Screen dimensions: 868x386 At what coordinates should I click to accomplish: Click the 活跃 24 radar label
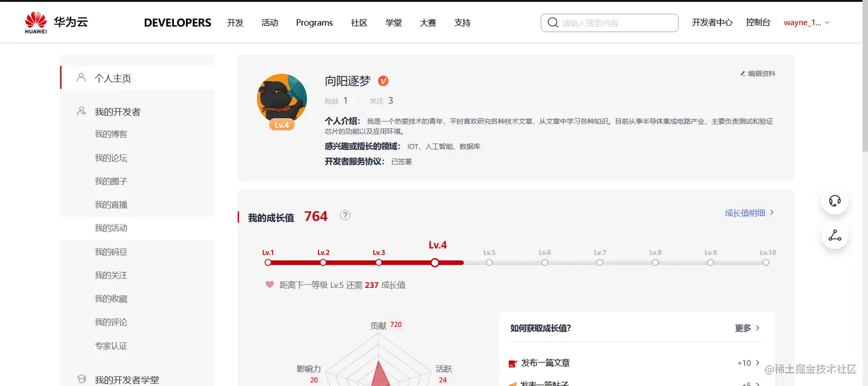tap(444, 374)
